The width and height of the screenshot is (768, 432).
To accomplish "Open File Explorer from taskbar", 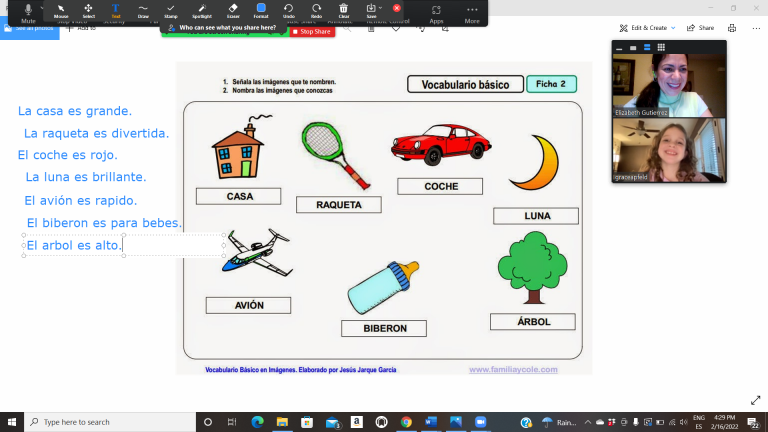I will (x=282, y=422).
